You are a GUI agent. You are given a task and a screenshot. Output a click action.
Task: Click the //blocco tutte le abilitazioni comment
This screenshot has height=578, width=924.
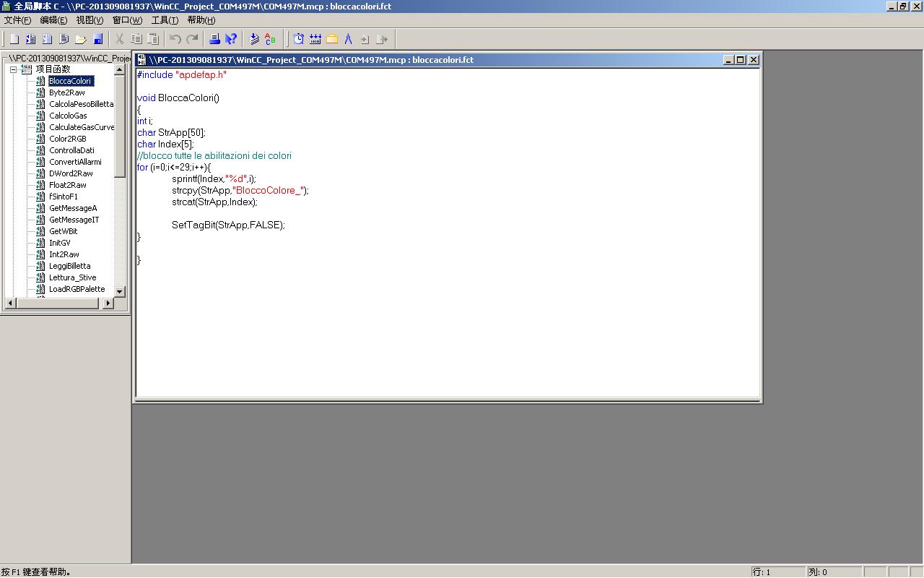pos(214,155)
